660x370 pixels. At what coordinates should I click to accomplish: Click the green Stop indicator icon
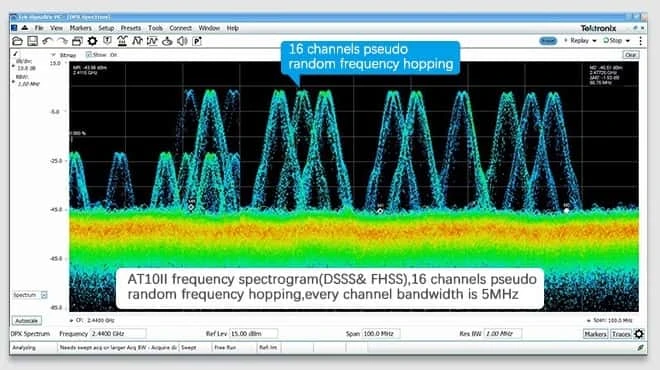[x=606, y=40]
